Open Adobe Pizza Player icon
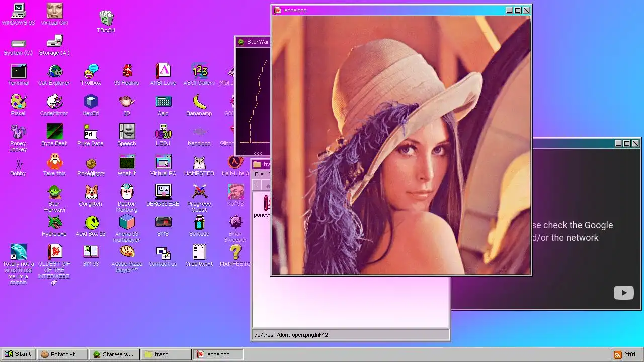Image resolution: width=644 pixels, height=362 pixels. point(127,258)
